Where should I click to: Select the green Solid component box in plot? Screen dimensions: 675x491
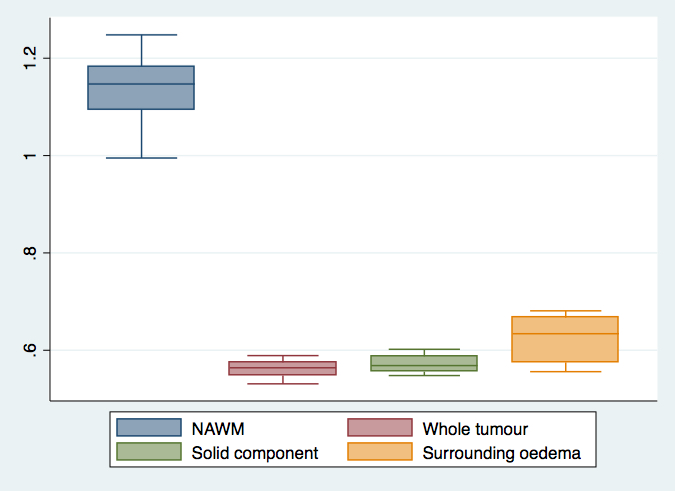pyautogui.click(x=424, y=363)
